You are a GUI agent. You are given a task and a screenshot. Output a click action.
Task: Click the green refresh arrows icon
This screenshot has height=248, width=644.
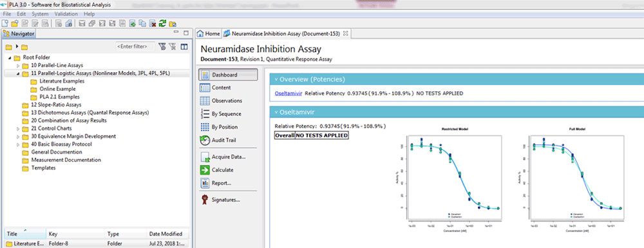click(x=163, y=23)
